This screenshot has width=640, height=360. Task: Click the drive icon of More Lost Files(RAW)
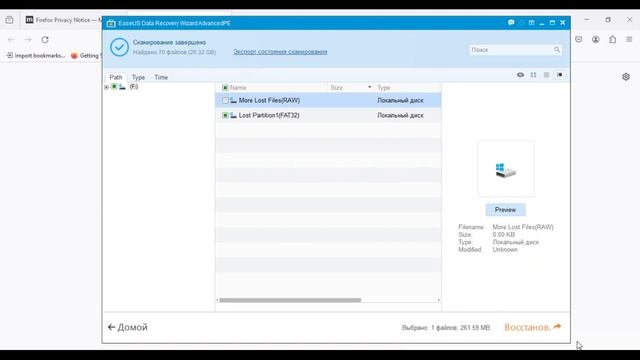pyautogui.click(x=233, y=100)
